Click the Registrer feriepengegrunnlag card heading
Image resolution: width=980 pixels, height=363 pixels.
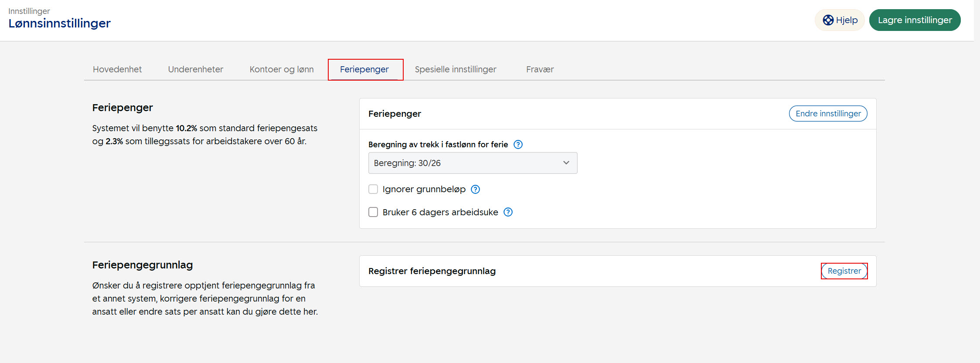coord(432,271)
